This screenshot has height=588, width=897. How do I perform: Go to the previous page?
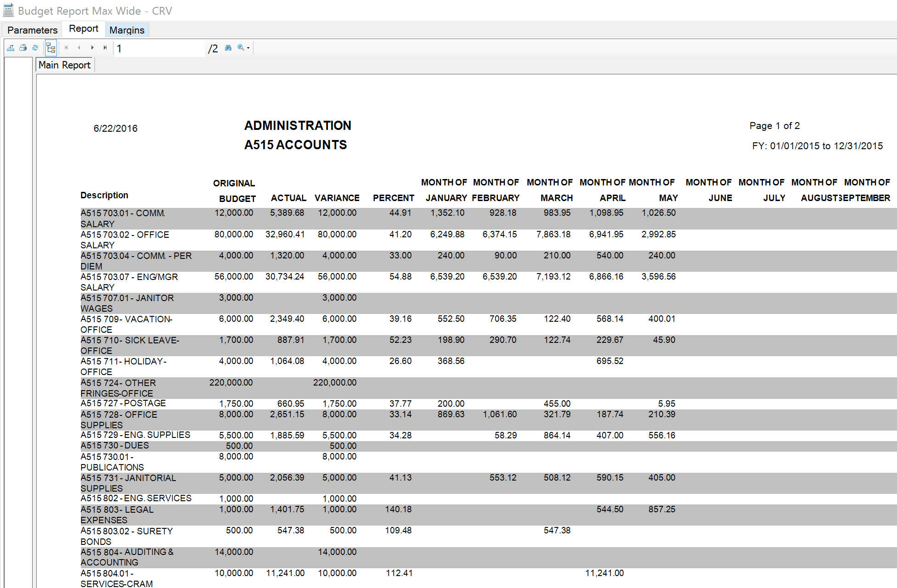[79, 48]
